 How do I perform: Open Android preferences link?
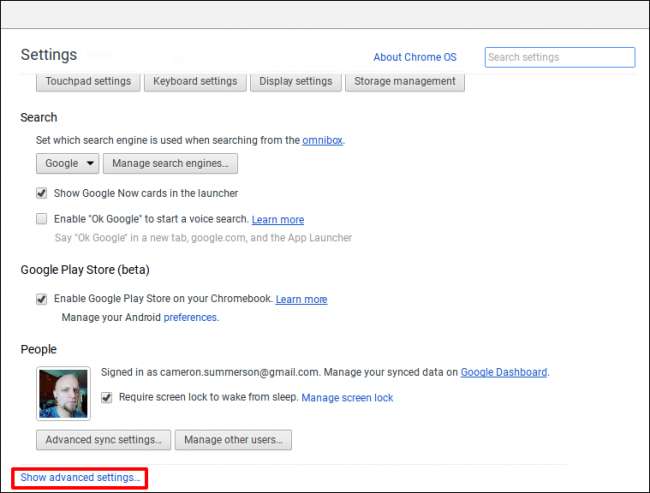(x=190, y=317)
